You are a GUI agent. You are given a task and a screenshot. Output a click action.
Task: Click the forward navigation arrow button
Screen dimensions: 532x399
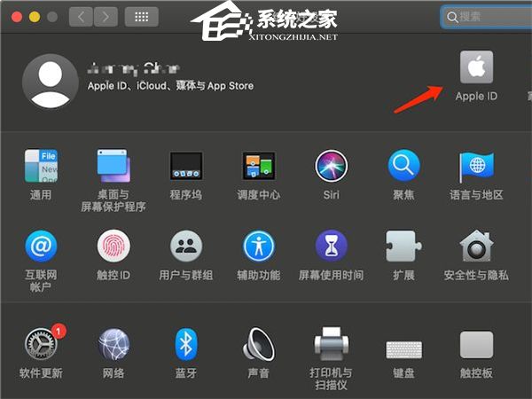[x=106, y=17]
